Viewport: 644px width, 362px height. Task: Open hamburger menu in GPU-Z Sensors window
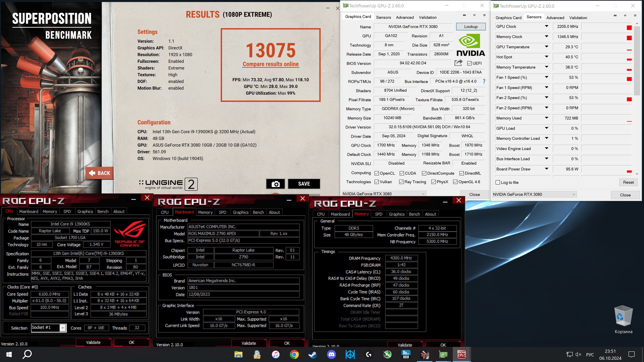[x=635, y=15]
